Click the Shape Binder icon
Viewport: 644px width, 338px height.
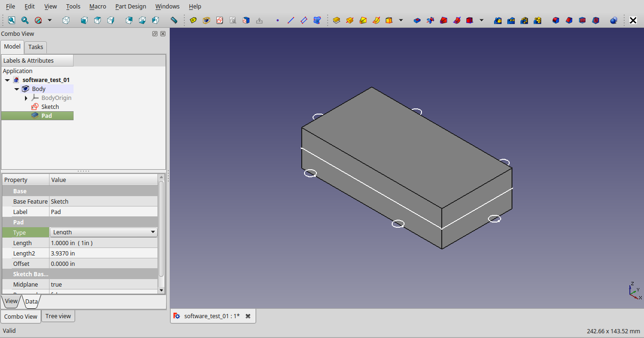[317, 20]
